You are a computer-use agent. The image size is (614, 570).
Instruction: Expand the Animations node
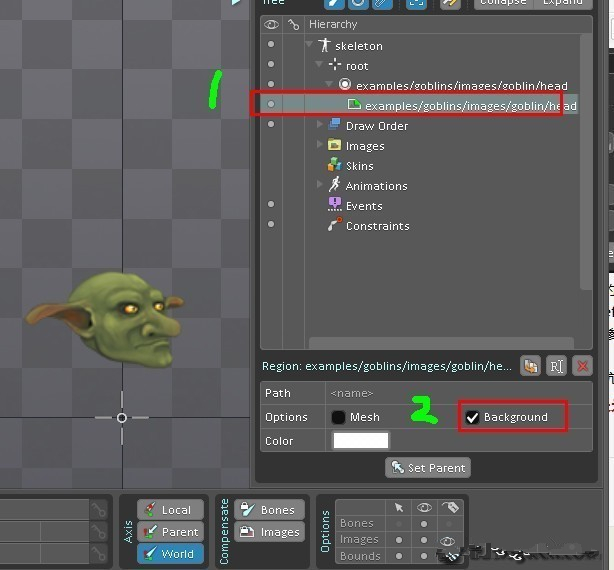[x=320, y=184]
